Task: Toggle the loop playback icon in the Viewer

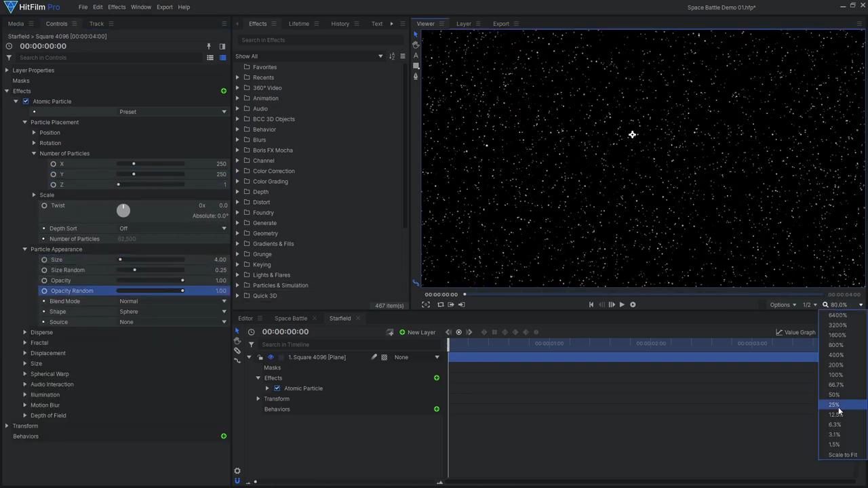Action: click(x=441, y=304)
